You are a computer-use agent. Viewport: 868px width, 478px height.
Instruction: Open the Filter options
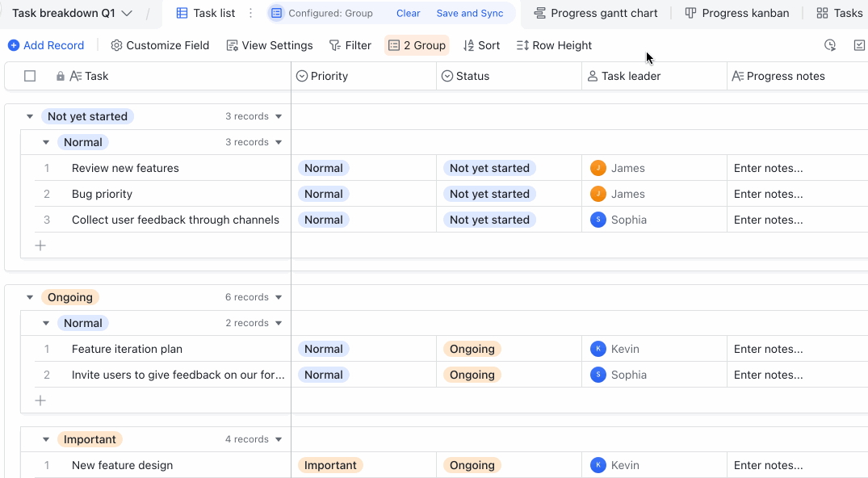[x=350, y=45]
